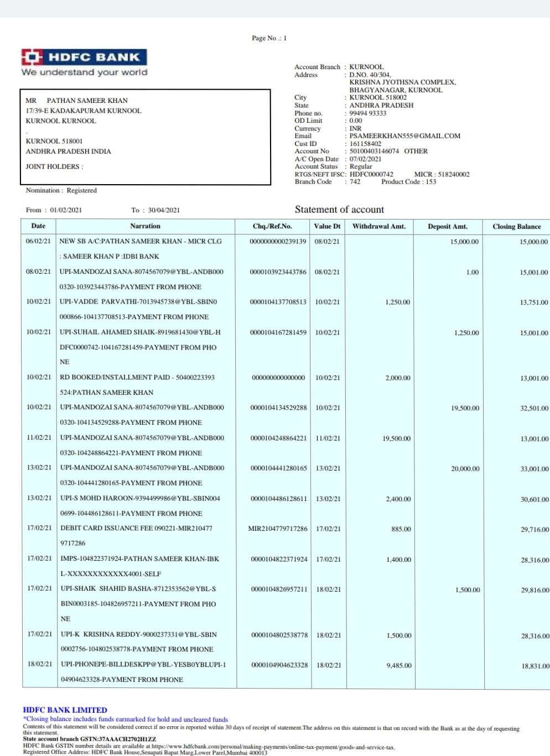This screenshot has width=550, height=756.
Task: Click UPI-S MOHD HAROON narration
Action: pos(140,505)
